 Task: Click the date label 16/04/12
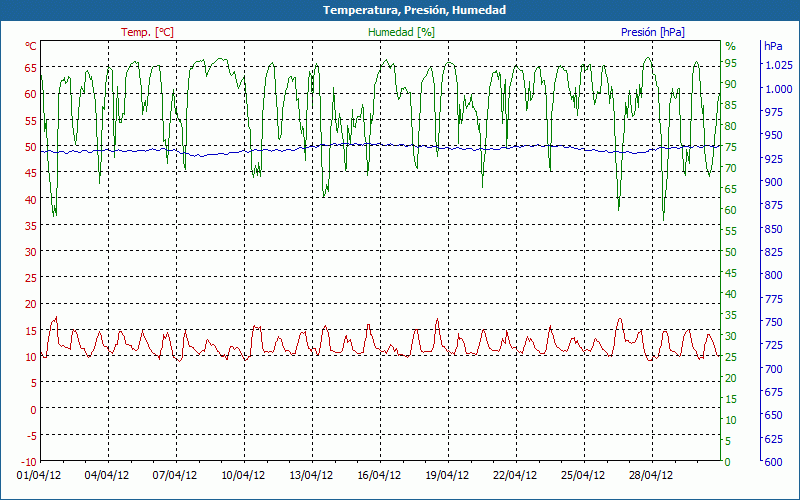point(379,476)
